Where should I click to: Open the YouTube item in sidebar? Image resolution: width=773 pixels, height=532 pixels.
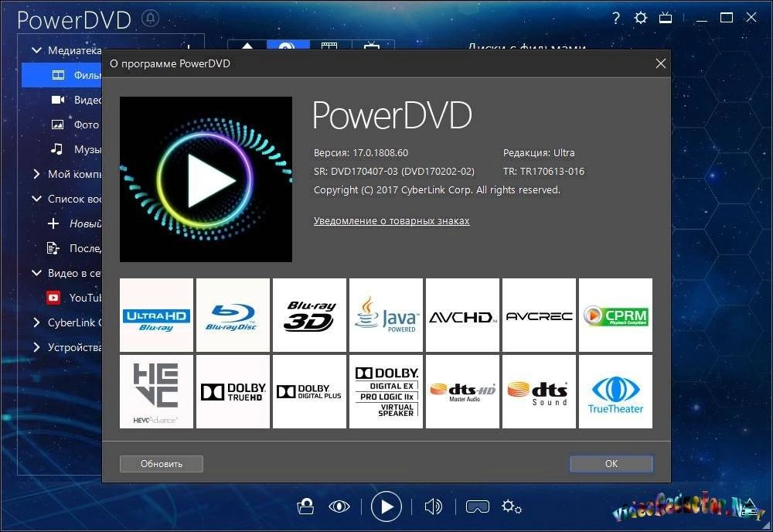coord(74,298)
